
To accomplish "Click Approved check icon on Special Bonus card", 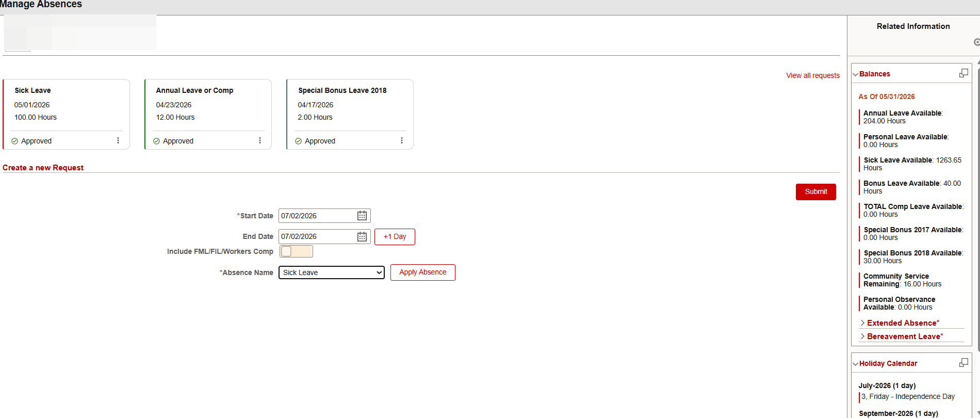I will tap(298, 141).
